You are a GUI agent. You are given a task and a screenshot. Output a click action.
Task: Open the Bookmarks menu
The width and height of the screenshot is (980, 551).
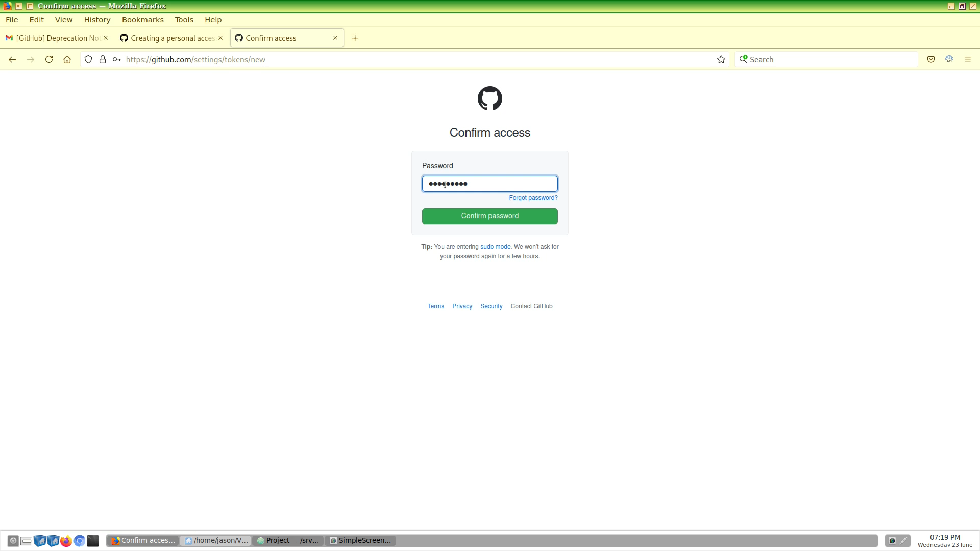[143, 20]
